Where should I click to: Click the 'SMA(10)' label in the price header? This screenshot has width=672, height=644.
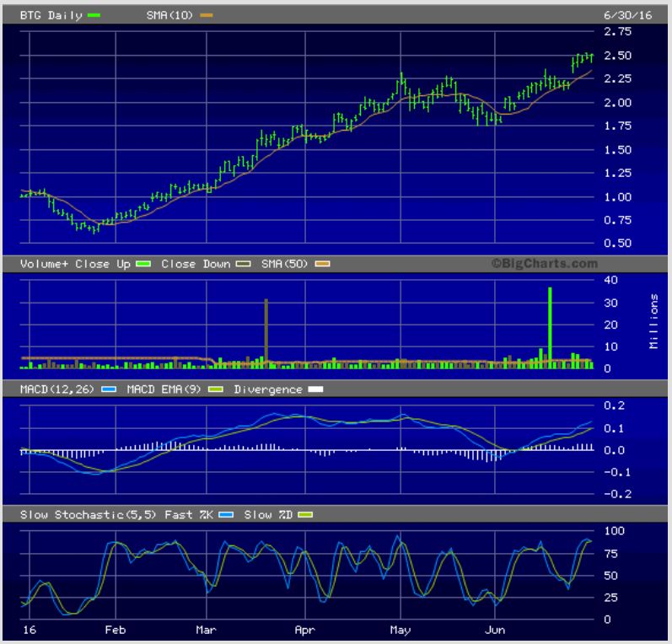[169, 15]
